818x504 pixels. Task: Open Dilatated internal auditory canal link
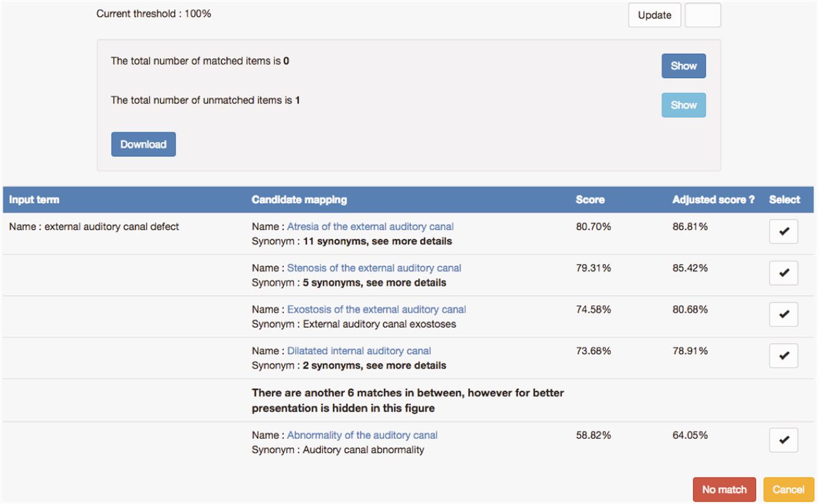click(359, 351)
